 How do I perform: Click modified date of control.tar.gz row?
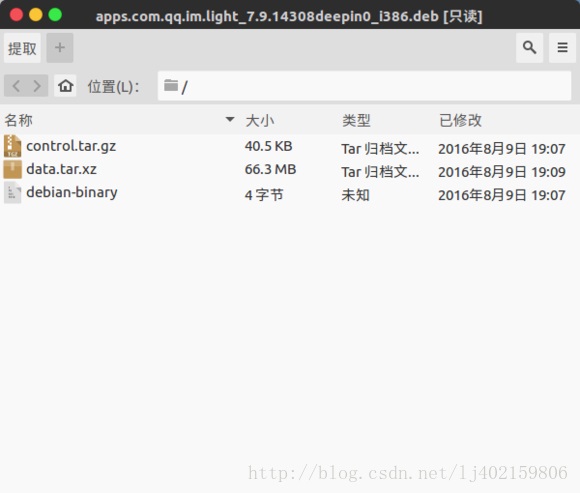pyautogui.click(x=502, y=149)
